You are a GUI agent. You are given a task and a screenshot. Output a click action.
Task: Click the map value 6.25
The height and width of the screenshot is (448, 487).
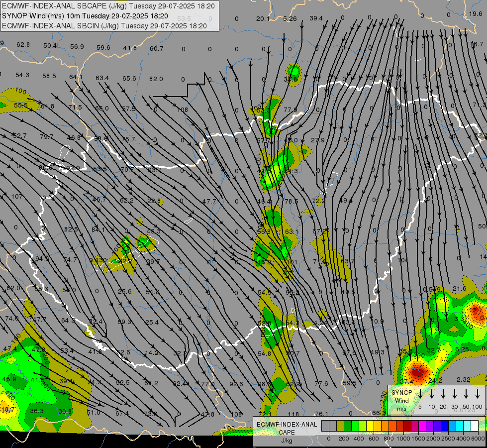click(462, 349)
